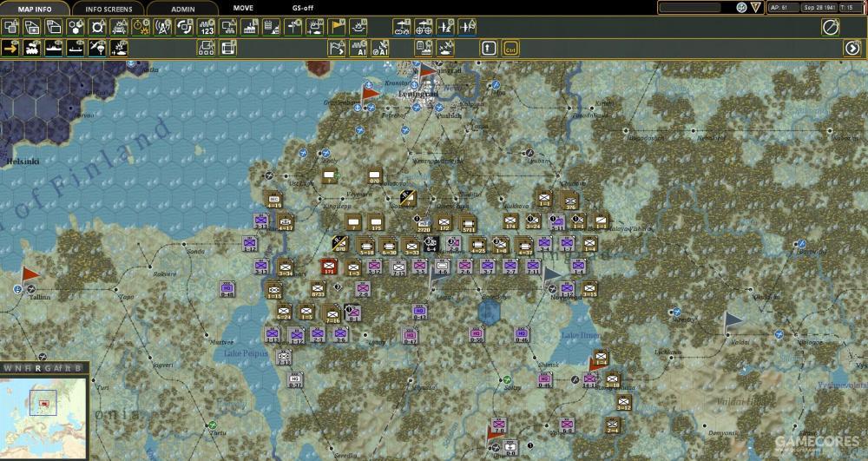Click the networked monitors icon
This screenshot has height=461, width=868.
(227, 27)
